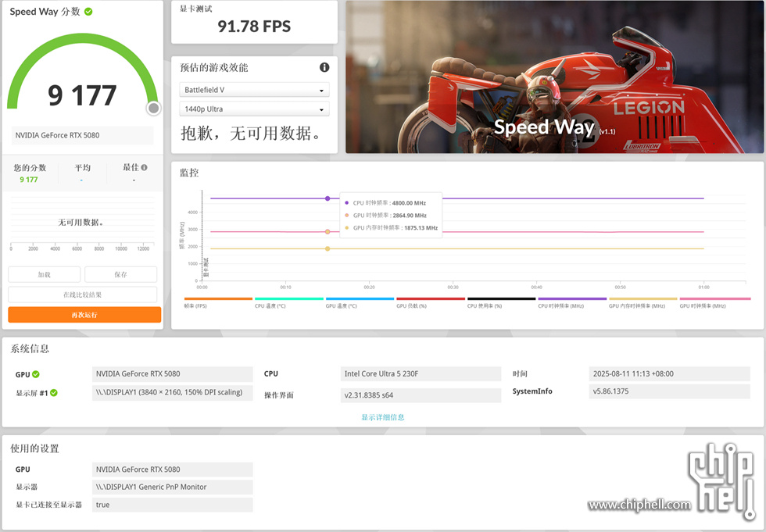The image size is (766, 532).
Task: Click the yellow data point on the GPU memory clock line
Action: point(328,249)
